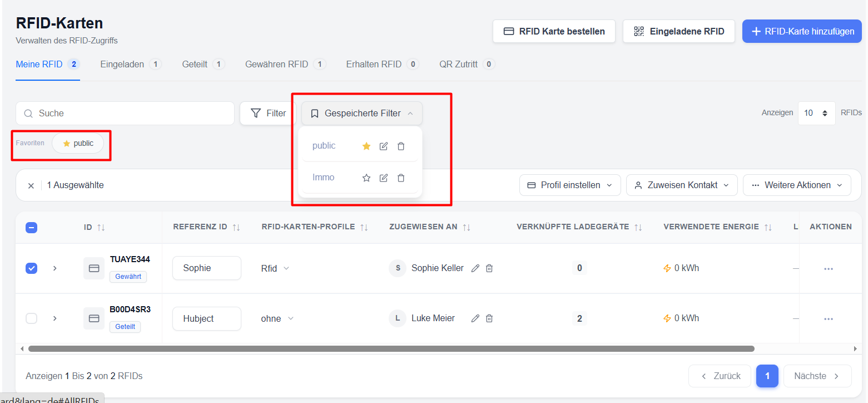Click the Geteilt badge on B00D4SR3
This screenshot has height=403, width=868.
pos(125,327)
